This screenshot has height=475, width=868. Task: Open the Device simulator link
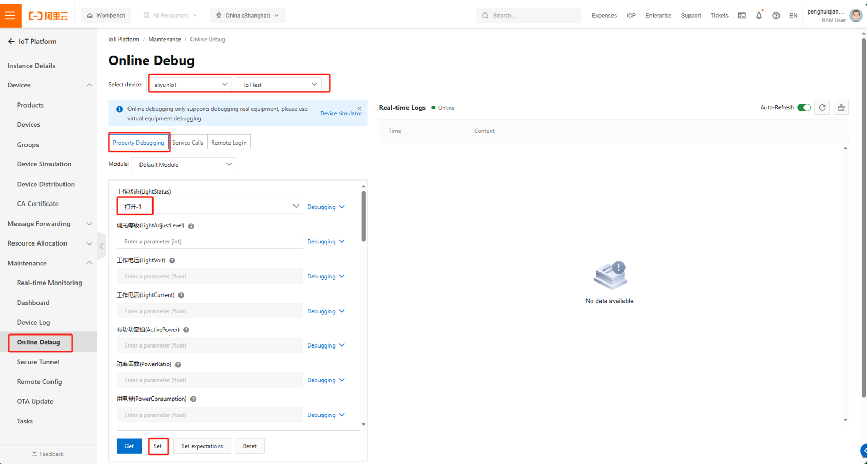341,113
